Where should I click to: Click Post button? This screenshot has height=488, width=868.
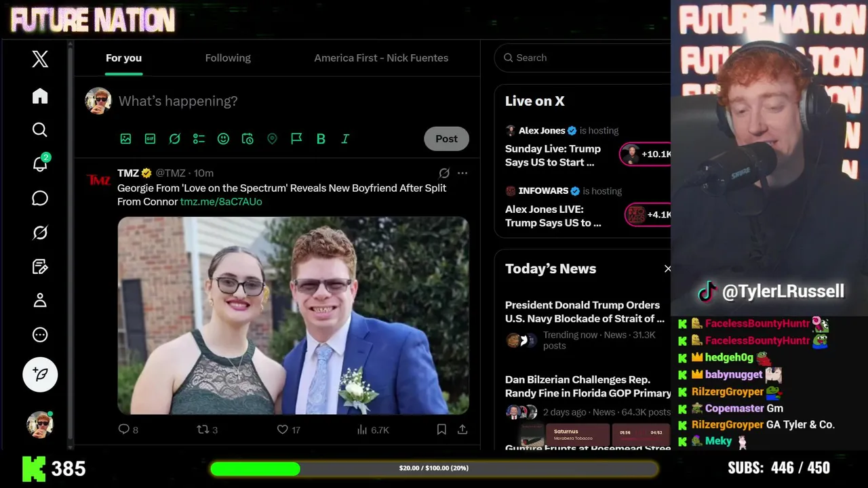pos(446,139)
